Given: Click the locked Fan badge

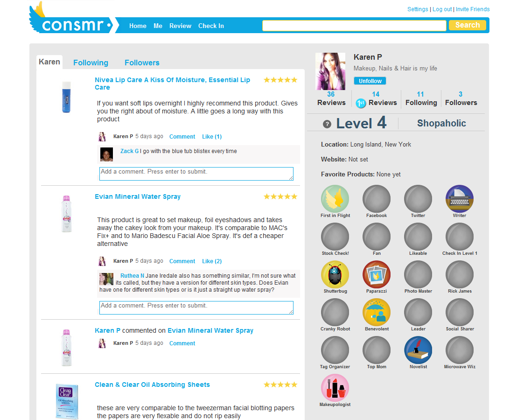Looking at the screenshot, I should pyautogui.click(x=377, y=237).
